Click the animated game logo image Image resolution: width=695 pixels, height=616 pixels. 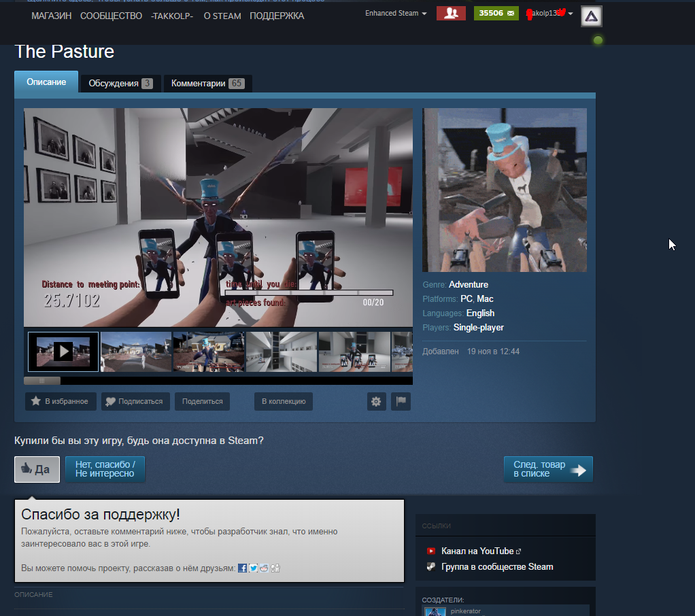tap(505, 190)
